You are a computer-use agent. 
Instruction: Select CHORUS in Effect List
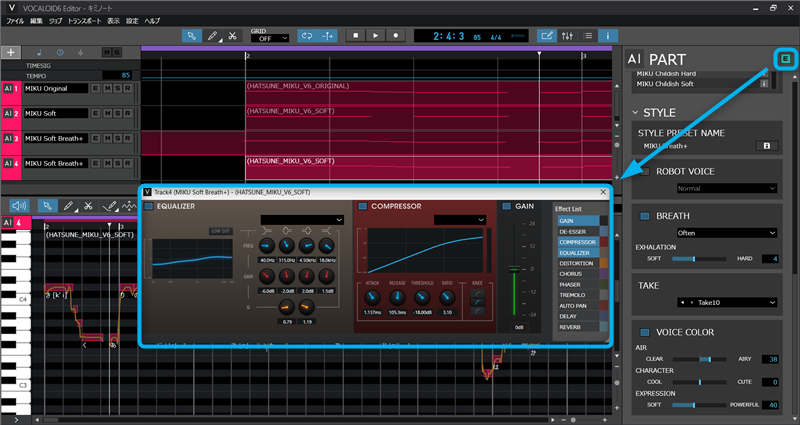pos(579,274)
